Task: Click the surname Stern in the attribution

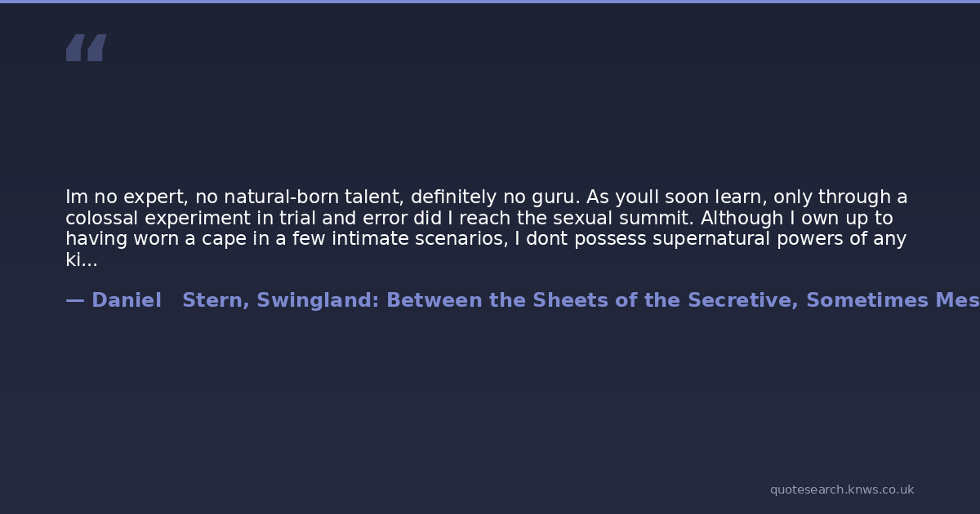Action: click(216, 300)
